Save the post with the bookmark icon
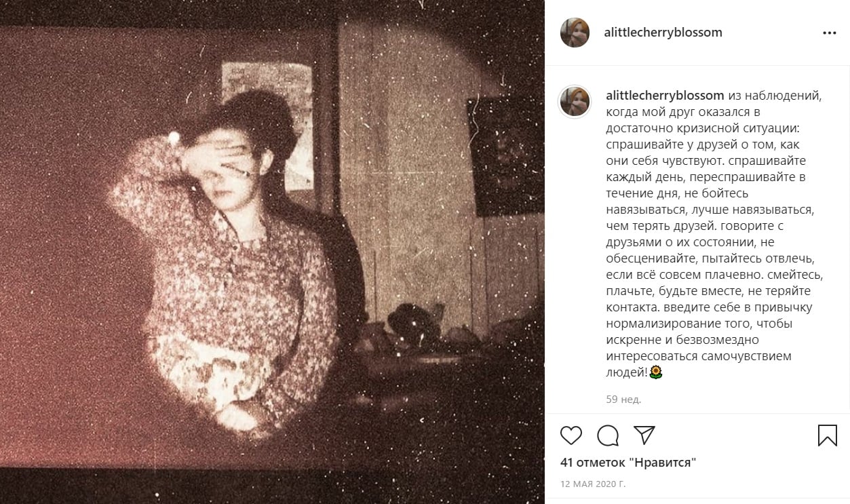The height and width of the screenshot is (504, 850). click(x=828, y=435)
